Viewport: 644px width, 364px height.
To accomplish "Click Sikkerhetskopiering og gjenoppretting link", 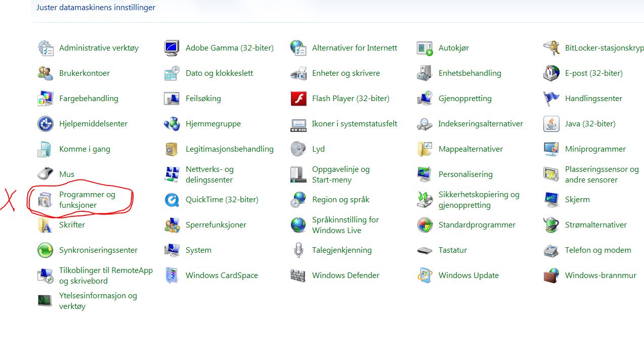I will coord(479,200).
